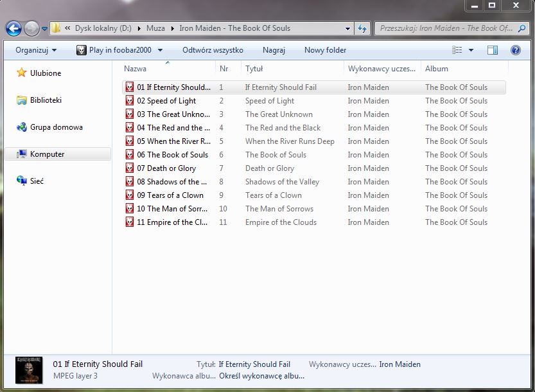Sort by the Tytuł column header
This screenshot has width=535, height=392.
point(254,69)
